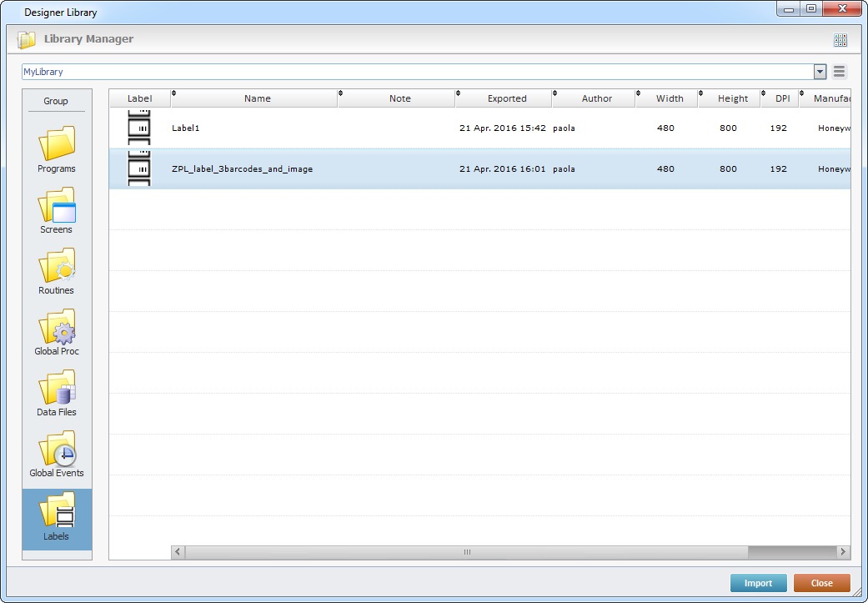Click the Label1 thumbnail preview
This screenshot has width=868, height=603.
[x=139, y=128]
